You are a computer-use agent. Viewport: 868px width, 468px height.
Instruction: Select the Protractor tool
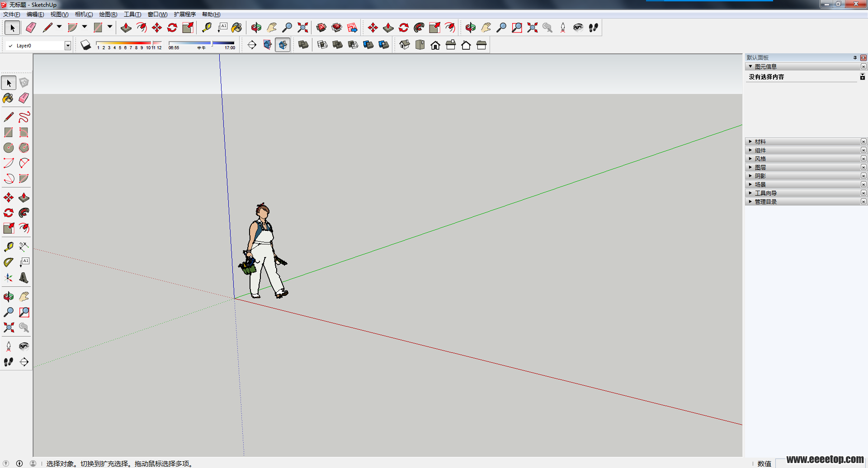[9, 262]
